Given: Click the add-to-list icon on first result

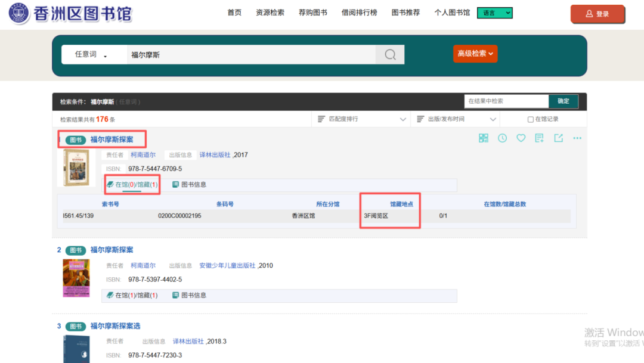Looking at the screenshot, I should (540, 138).
